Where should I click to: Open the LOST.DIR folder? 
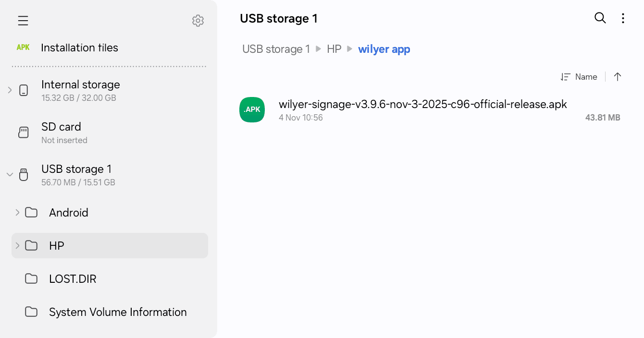click(73, 279)
